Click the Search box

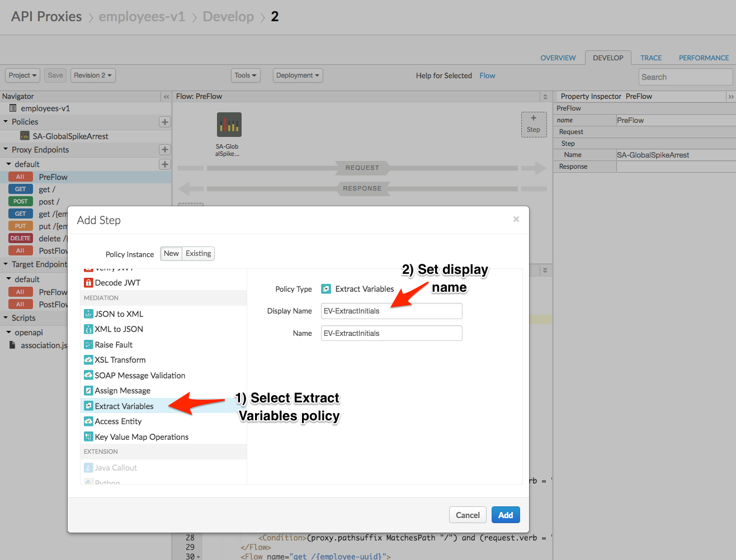pyautogui.click(x=686, y=77)
